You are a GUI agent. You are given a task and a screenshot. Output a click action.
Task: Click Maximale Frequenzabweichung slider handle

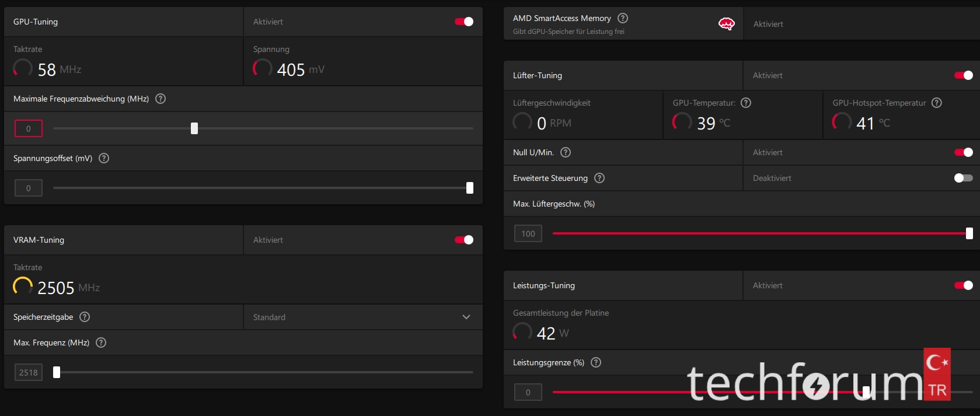point(194,128)
